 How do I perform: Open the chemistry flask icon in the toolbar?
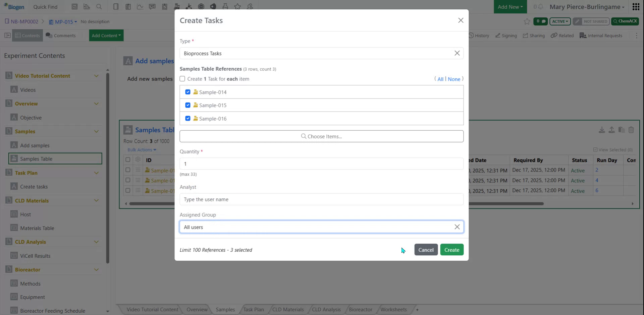click(x=226, y=6)
